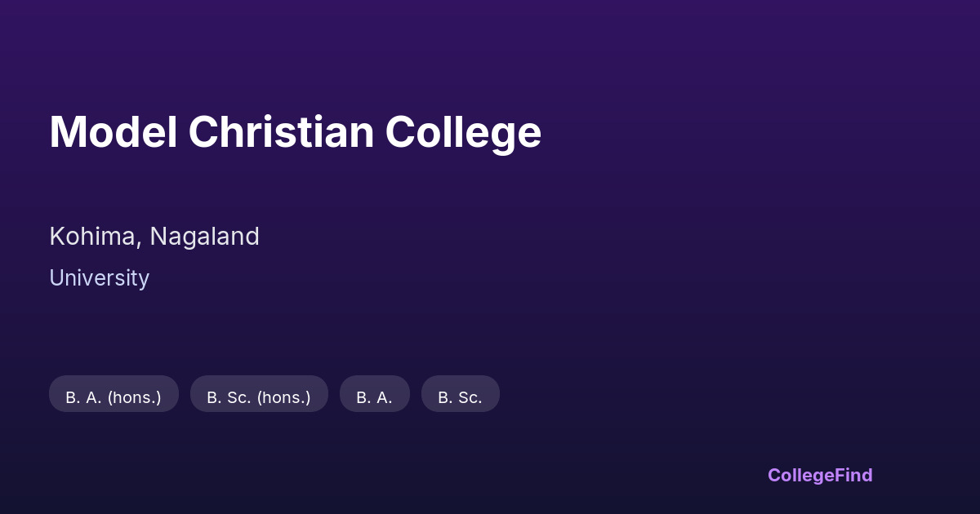Viewport: 980px width, 514px height.
Task: Click "College" in the CollegeFind logo
Action: 800,475
